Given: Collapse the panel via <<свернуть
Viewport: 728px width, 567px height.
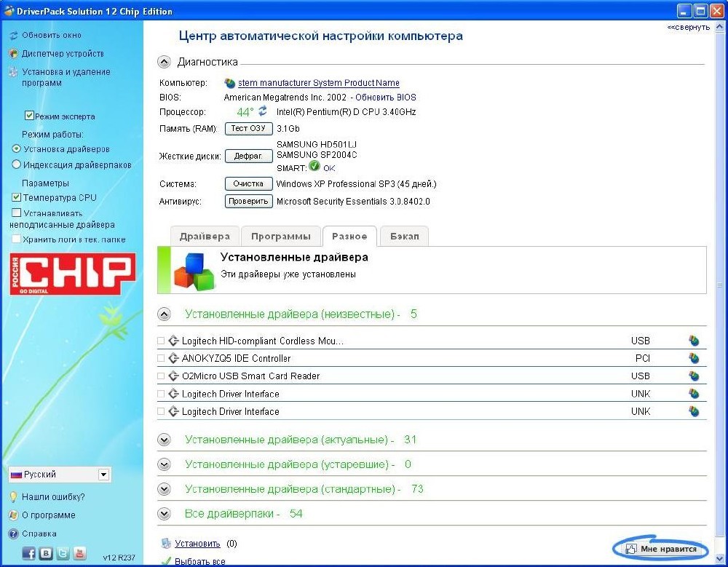Looking at the screenshot, I should (689, 28).
